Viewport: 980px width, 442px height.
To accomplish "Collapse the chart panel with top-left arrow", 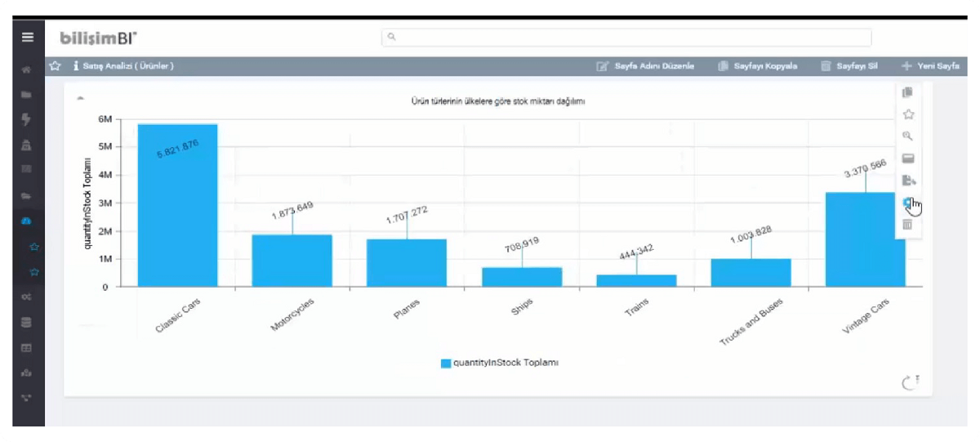I will pos(80,98).
